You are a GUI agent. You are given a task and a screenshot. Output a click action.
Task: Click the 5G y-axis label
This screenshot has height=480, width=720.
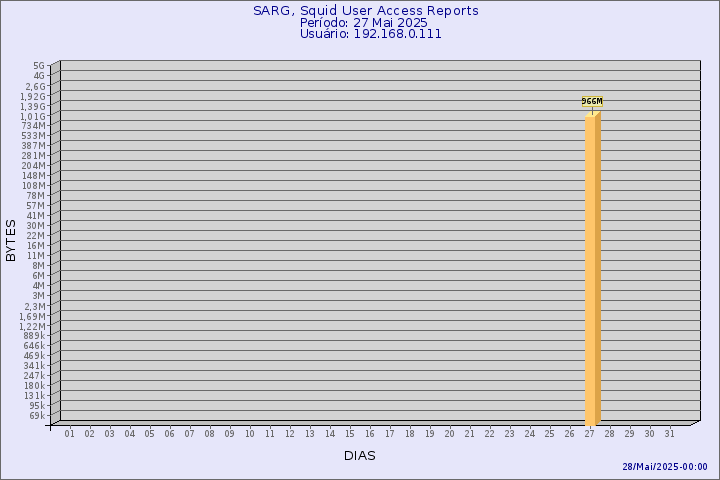click(x=39, y=66)
